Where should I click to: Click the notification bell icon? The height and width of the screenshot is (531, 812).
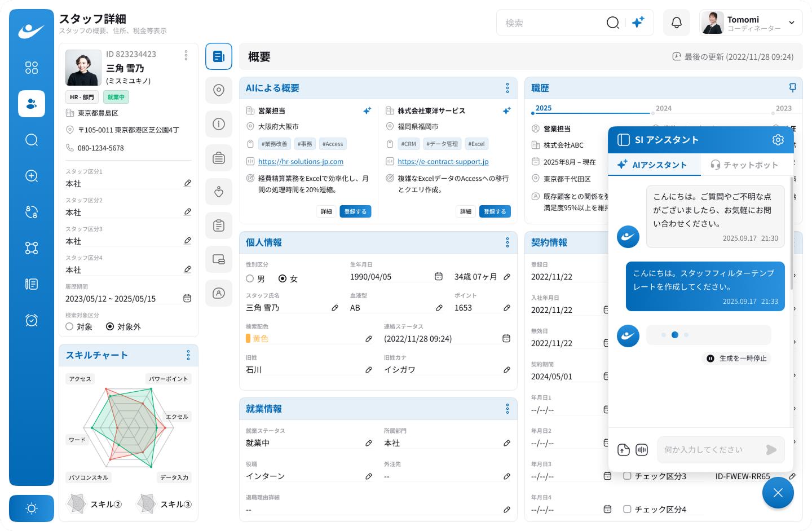676,23
